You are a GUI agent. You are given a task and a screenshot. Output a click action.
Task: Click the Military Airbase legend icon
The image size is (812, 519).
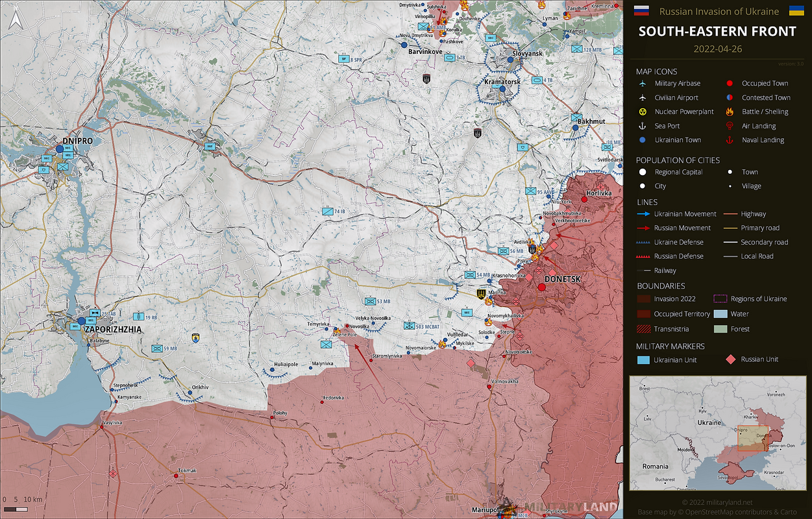click(x=643, y=84)
